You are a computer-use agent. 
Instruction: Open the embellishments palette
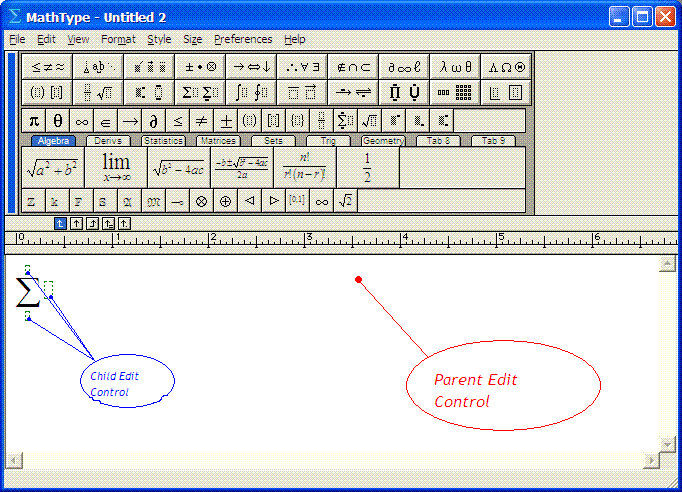149,67
